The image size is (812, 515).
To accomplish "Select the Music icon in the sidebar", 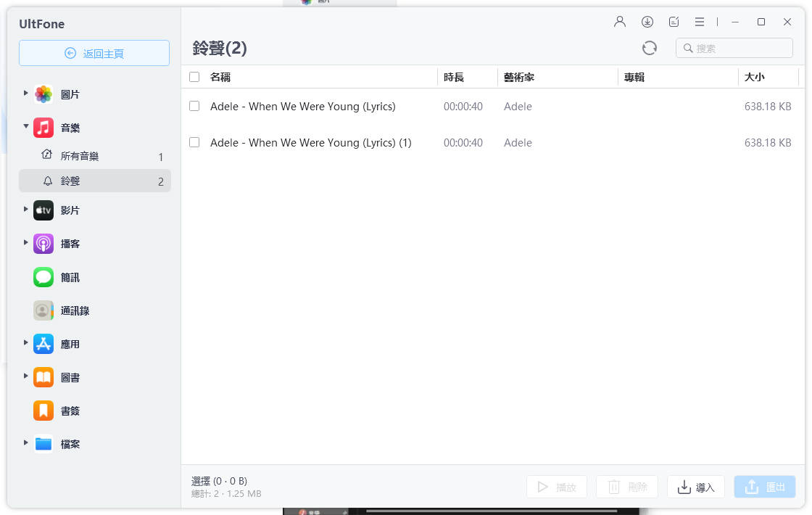I will coord(43,127).
